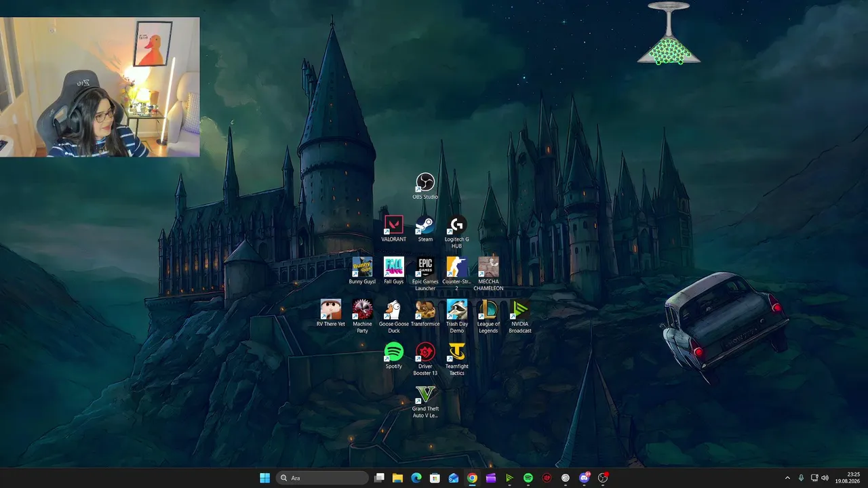The image size is (868, 488).
Task: Select the Trash Day Demo icon
Action: [457, 317]
